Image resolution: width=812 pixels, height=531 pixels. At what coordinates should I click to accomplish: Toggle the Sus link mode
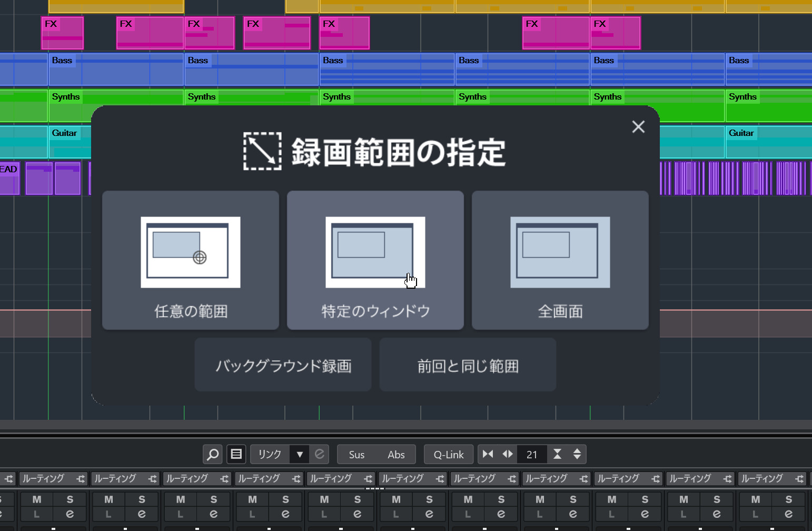point(357,455)
